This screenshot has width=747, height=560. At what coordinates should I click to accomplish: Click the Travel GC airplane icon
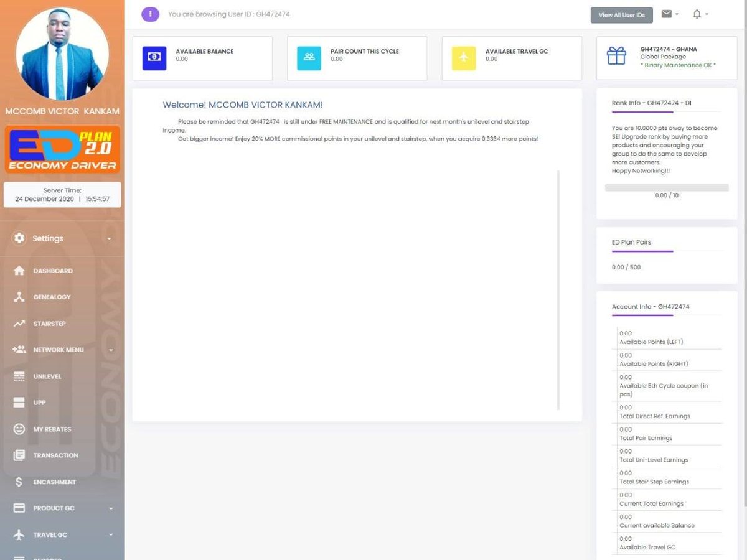click(19, 535)
